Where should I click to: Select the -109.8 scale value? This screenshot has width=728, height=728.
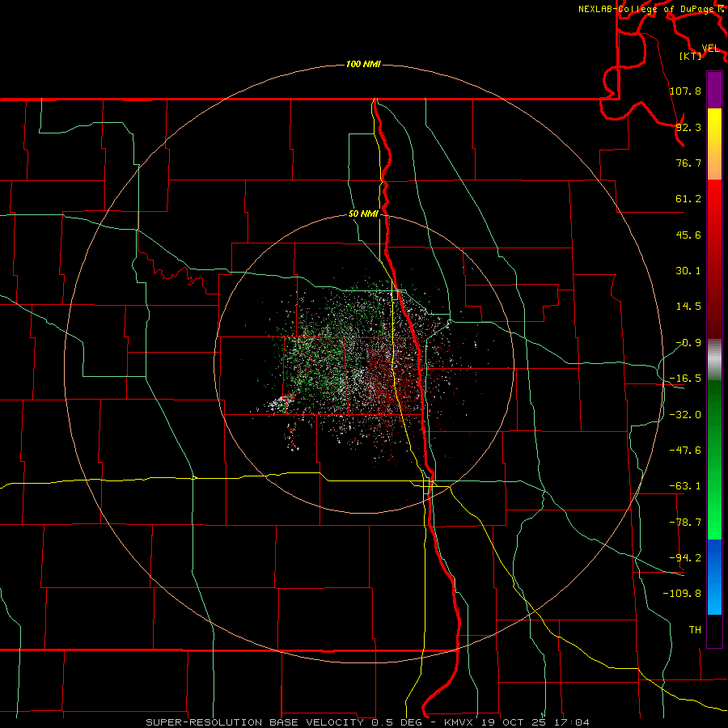(682, 594)
